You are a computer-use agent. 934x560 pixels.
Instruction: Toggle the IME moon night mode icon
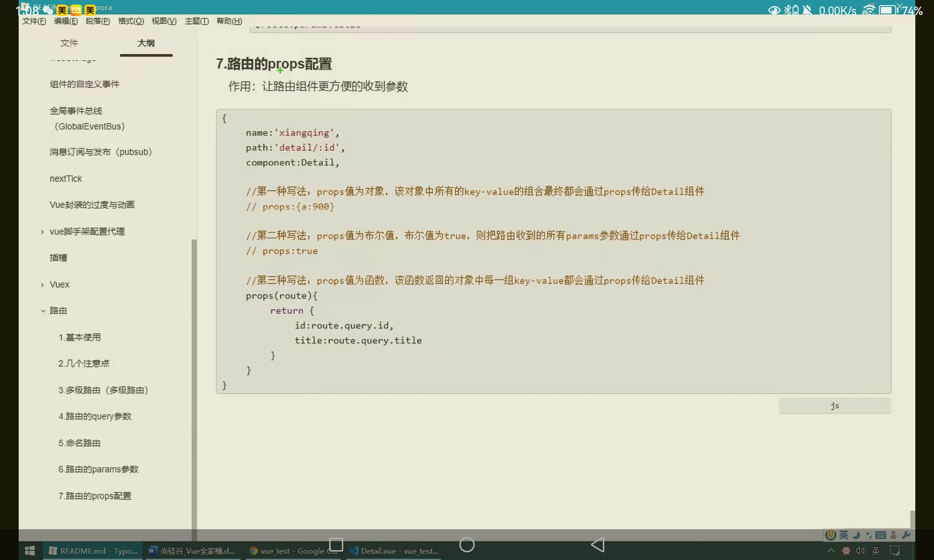coord(856,535)
